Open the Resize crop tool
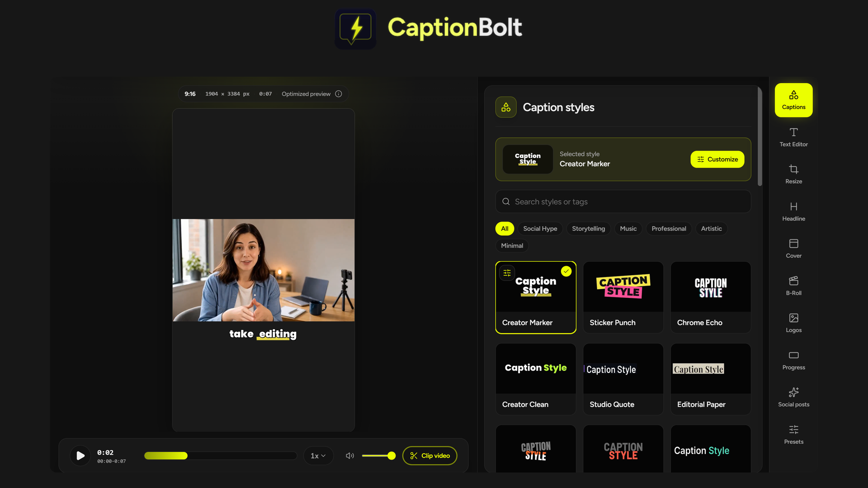The height and width of the screenshot is (488, 868). coord(793,174)
